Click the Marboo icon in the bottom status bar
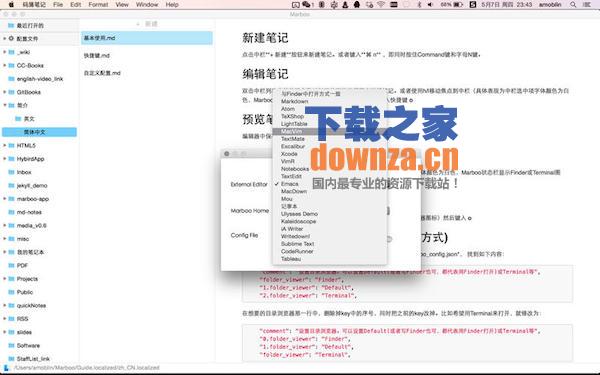 click(6, 368)
